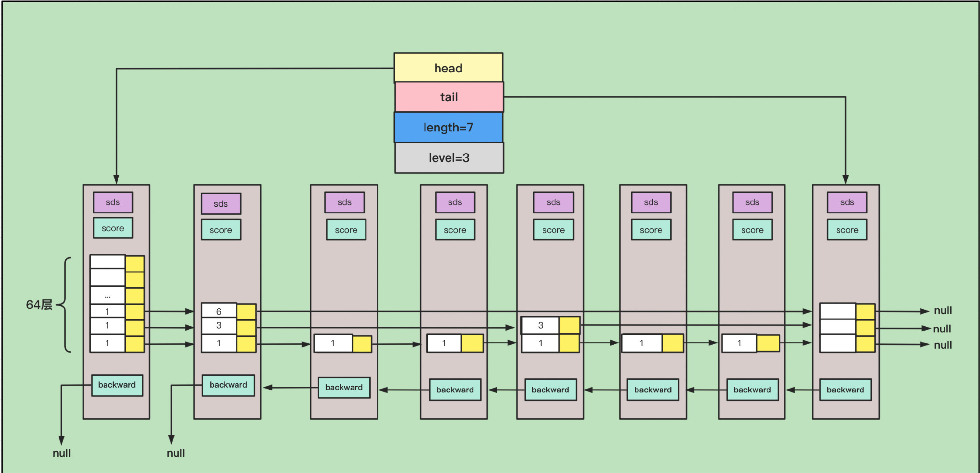Select the "1" span cell in the sixth node

642,343
